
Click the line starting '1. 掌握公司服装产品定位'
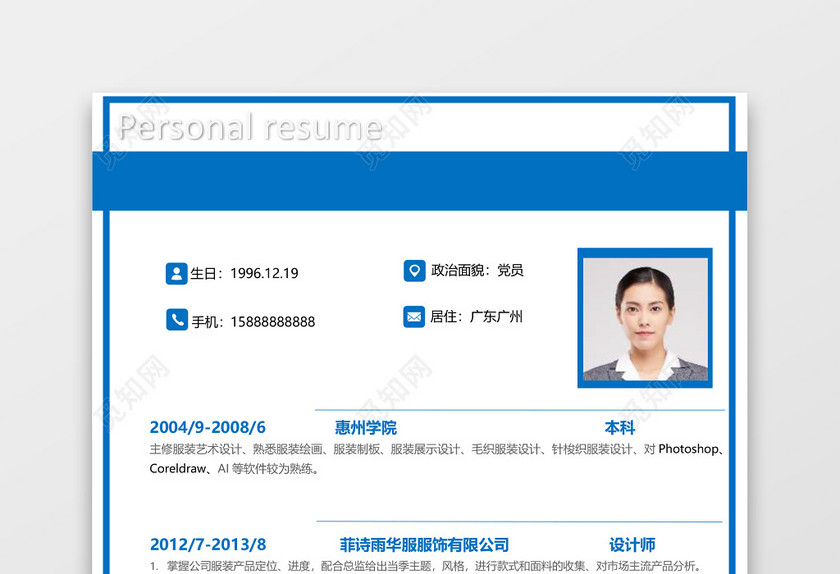426,566
